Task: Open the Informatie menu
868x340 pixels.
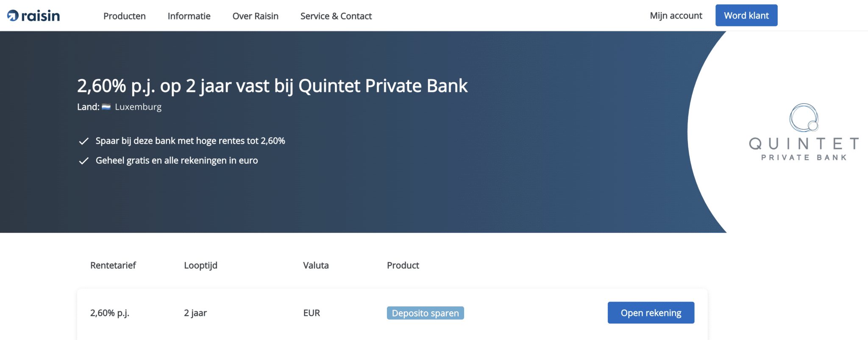Action: pyautogui.click(x=189, y=16)
